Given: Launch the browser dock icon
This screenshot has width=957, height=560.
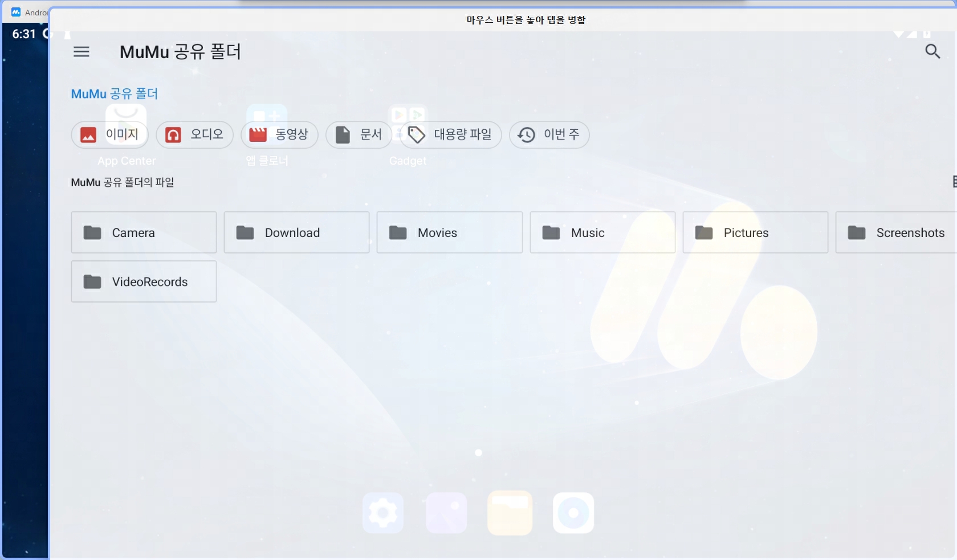Looking at the screenshot, I should [x=573, y=513].
